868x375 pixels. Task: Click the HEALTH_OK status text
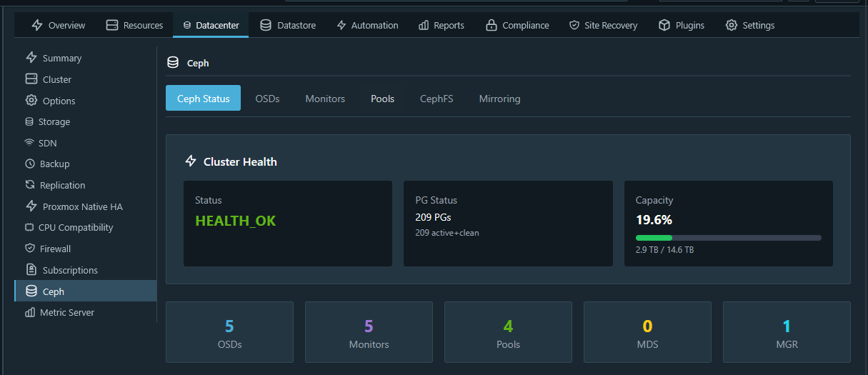pos(235,221)
